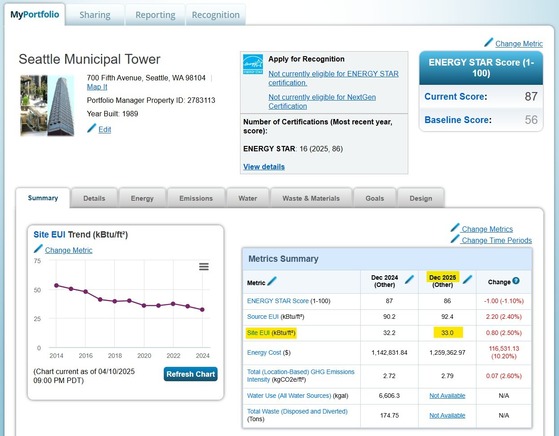Open the Waste & Materials tab
Image resolution: width=559 pixels, height=436 pixels.
click(x=311, y=198)
